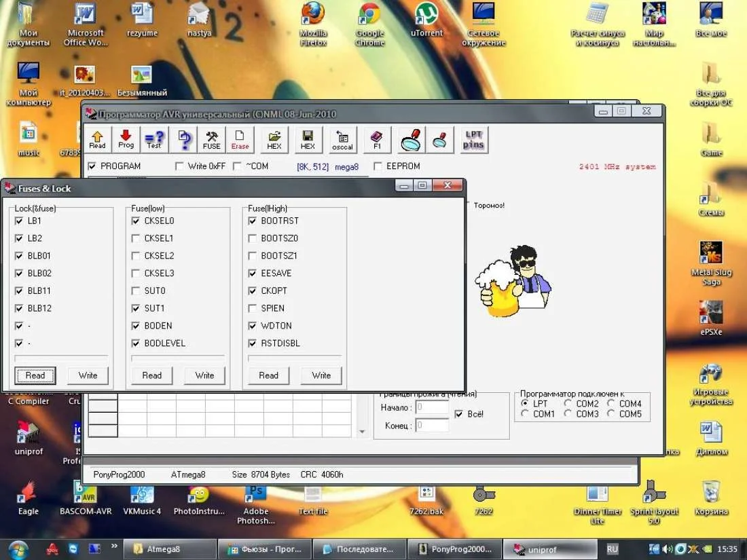Switch to PonyProg2000 taskbar window
Image resolution: width=747 pixels, height=560 pixels.
pyautogui.click(x=453, y=549)
